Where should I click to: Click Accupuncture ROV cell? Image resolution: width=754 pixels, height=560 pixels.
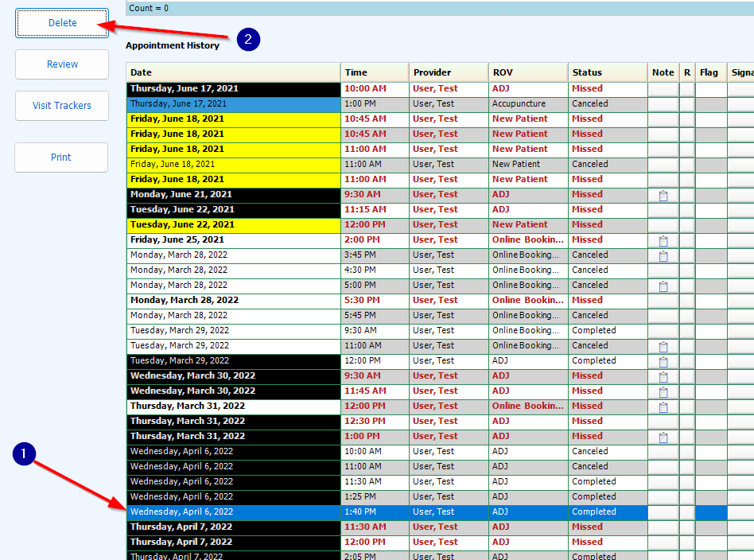tap(528, 103)
